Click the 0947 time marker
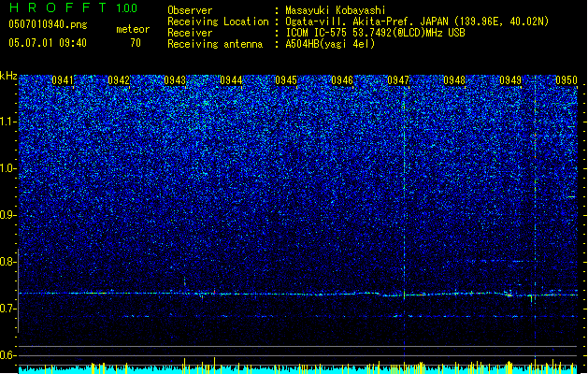This screenshot has height=374, width=588. [398, 80]
